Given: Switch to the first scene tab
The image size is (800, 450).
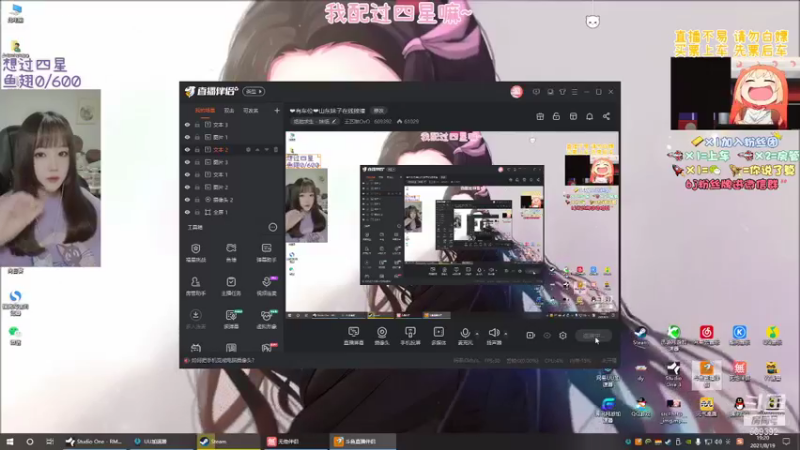Looking at the screenshot, I should point(205,111).
